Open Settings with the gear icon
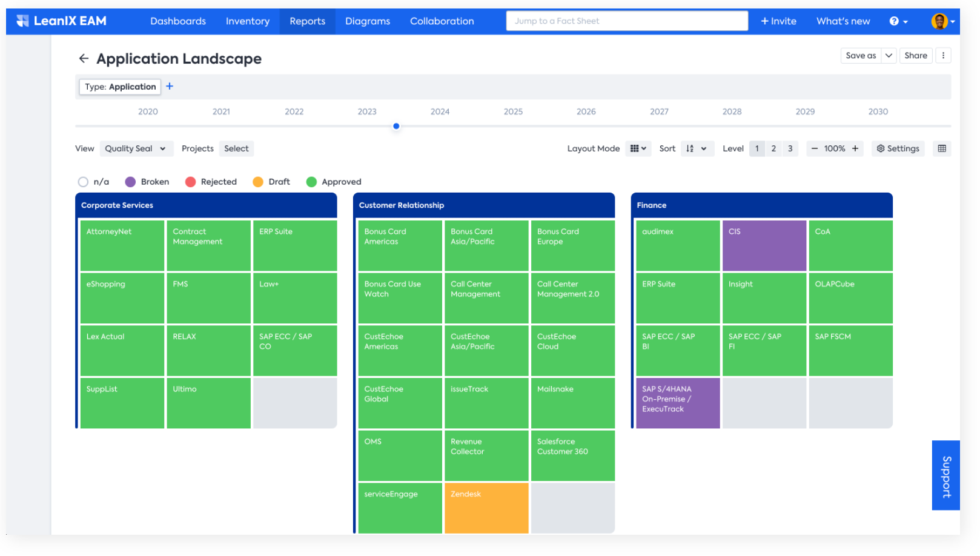The width and height of the screenshot is (980, 556). (898, 148)
